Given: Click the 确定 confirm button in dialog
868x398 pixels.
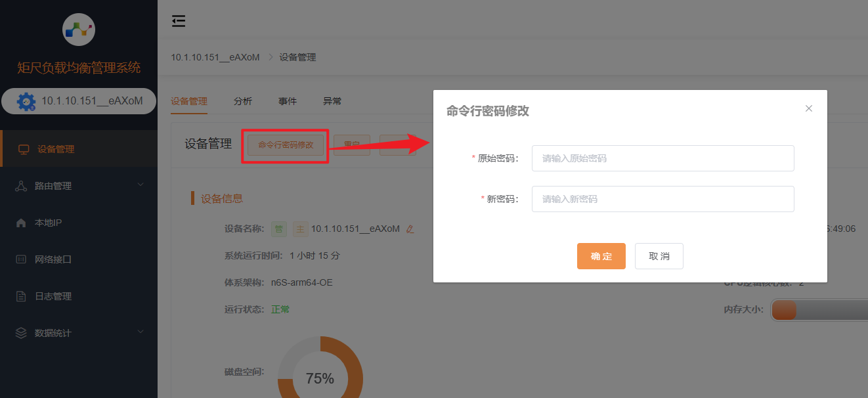Looking at the screenshot, I should pyautogui.click(x=601, y=256).
